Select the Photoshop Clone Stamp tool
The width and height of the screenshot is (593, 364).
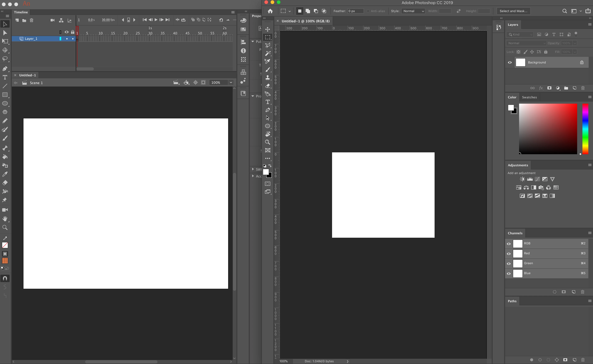(267, 78)
